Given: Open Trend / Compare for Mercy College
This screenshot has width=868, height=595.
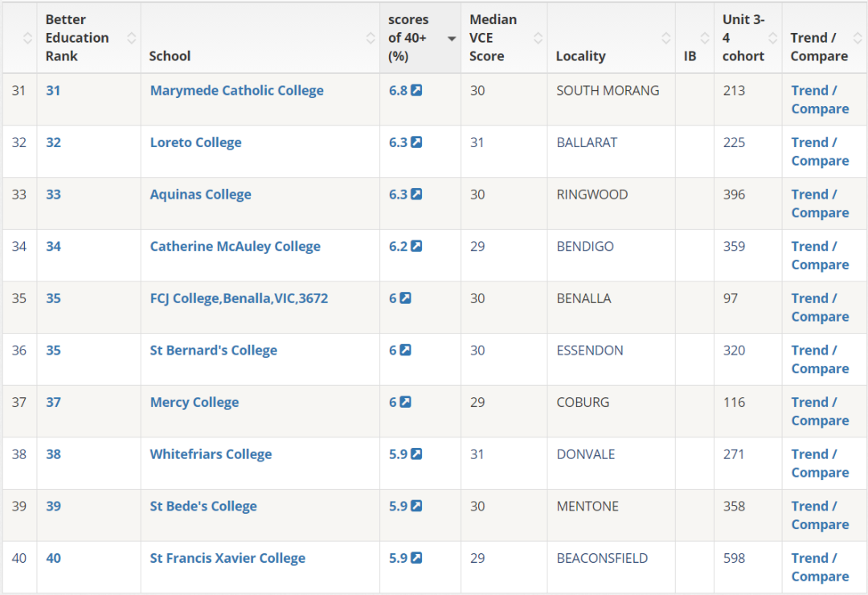Looking at the screenshot, I should pyautogui.click(x=820, y=412).
